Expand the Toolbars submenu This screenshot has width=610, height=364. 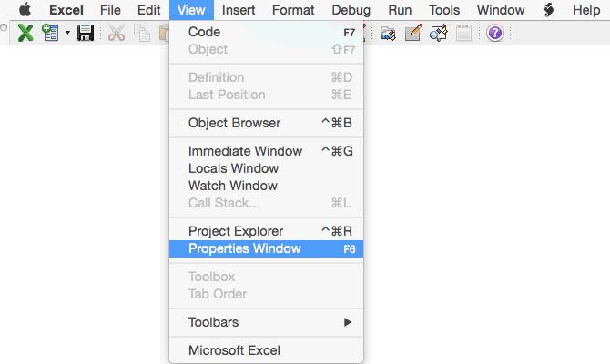[x=267, y=322]
